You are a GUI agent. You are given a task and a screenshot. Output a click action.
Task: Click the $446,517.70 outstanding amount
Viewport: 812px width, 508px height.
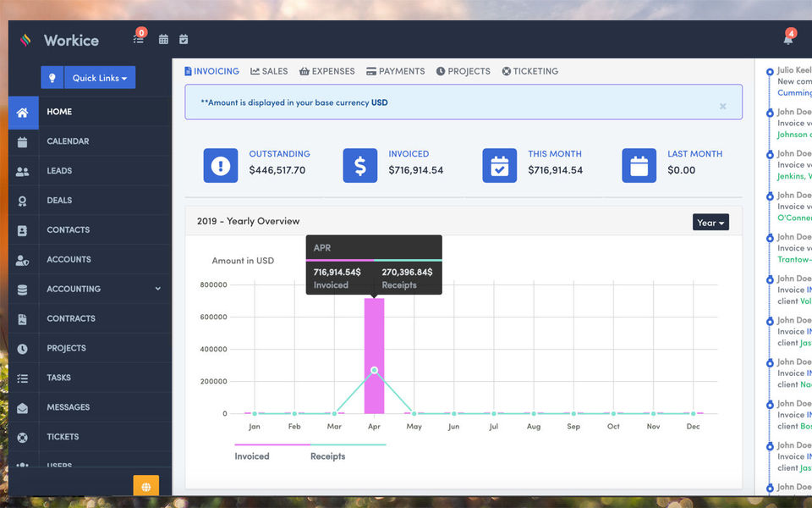(x=277, y=170)
